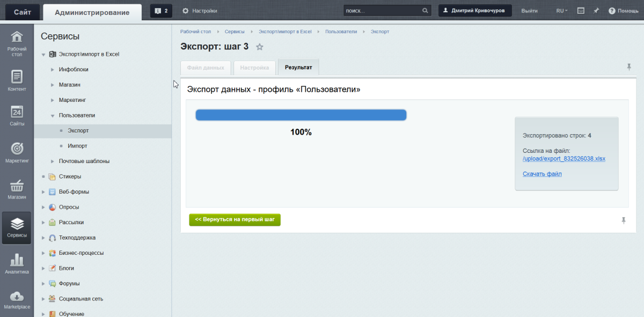Open the Маркетинг target icon section
This screenshot has height=317, width=644.
pyautogui.click(x=17, y=152)
